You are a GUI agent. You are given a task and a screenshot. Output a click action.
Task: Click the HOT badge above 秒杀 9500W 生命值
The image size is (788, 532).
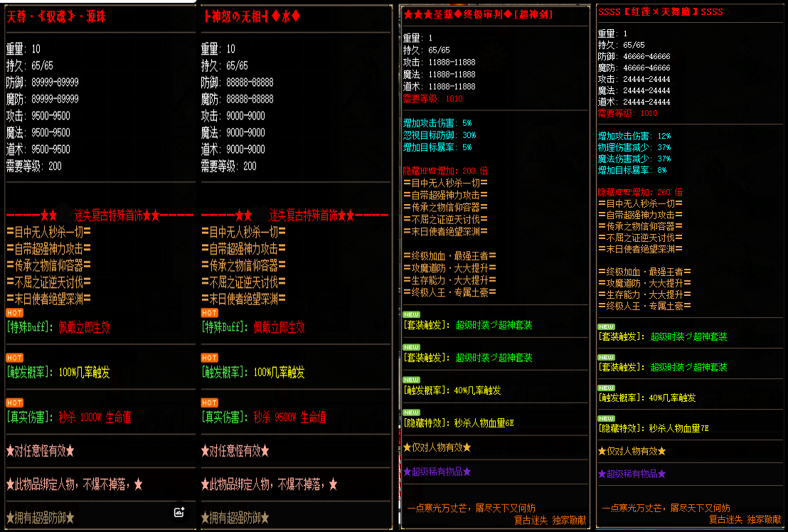pyautogui.click(x=210, y=403)
